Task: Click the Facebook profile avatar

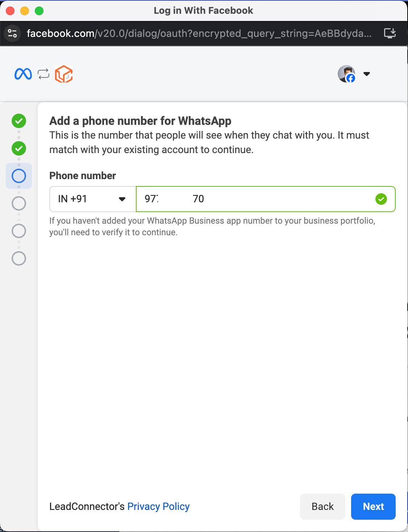Action: pyautogui.click(x=346, y=74)
